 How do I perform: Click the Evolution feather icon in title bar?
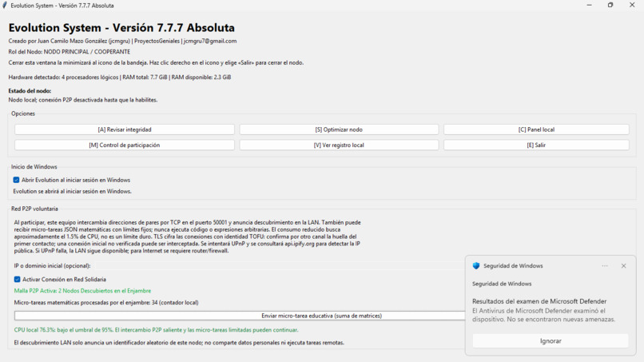[x=5, y=6]
